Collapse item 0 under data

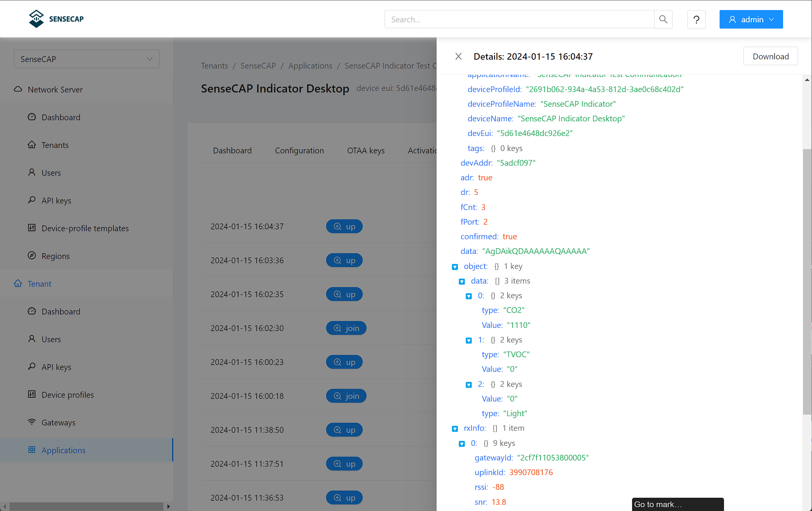(469, 296)
